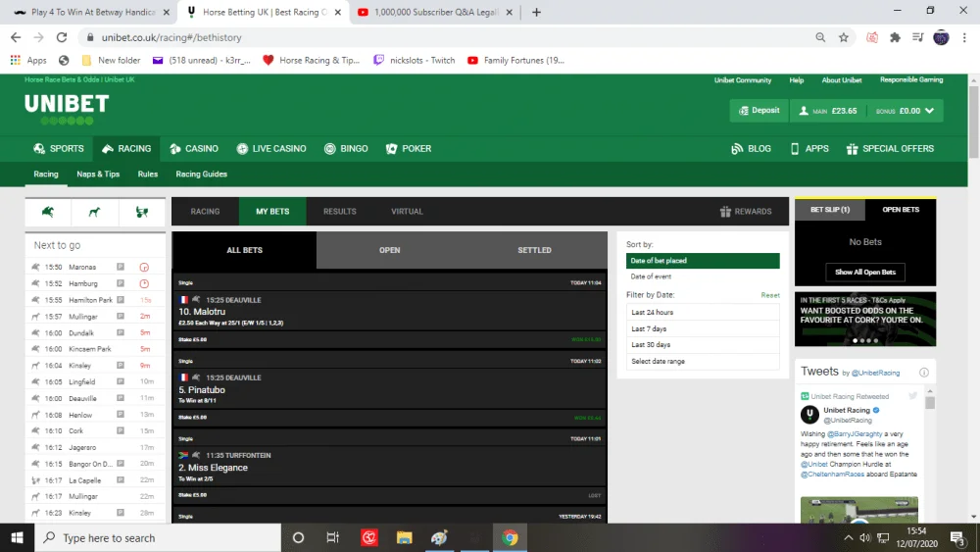Image resolution: width=980 pixels, height=552 pixels.
Task: Open a new browser tab
Action: (536, 12)
